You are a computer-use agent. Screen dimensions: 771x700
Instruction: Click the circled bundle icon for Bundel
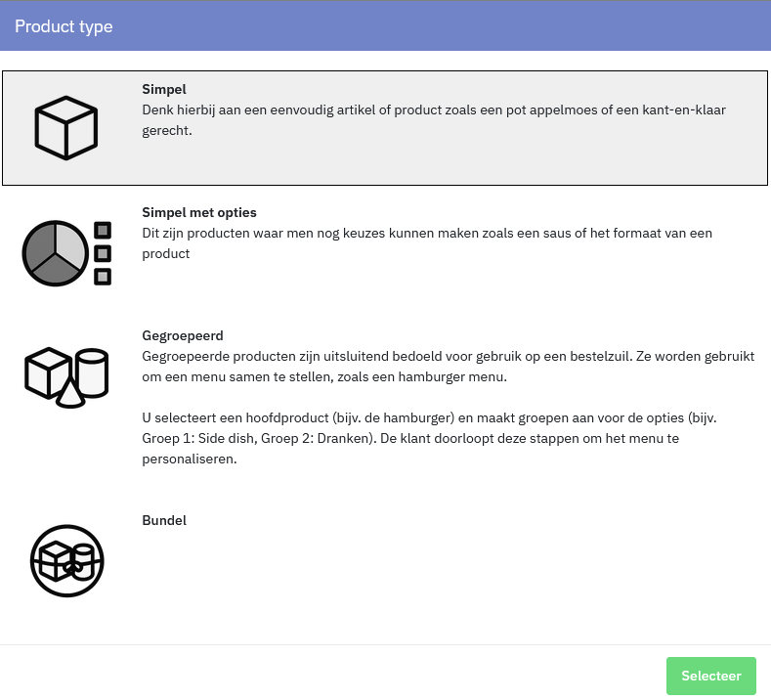point(66,561)
